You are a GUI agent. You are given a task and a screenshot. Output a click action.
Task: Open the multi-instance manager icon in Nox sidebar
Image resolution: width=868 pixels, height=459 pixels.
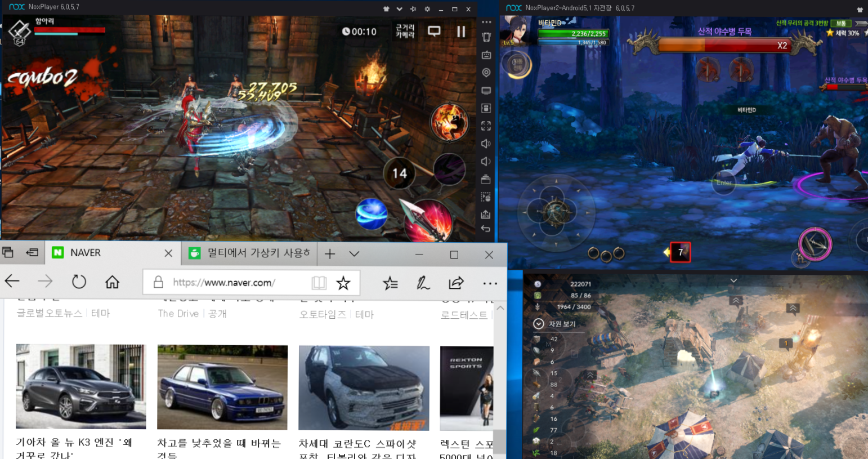(x=486, y=179)
